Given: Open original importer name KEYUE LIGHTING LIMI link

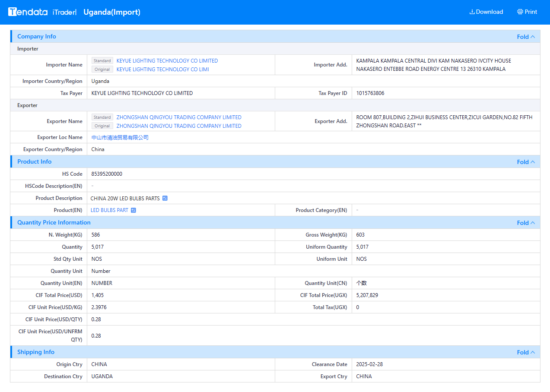Looking at the screenshot, I should pos(163,70).
